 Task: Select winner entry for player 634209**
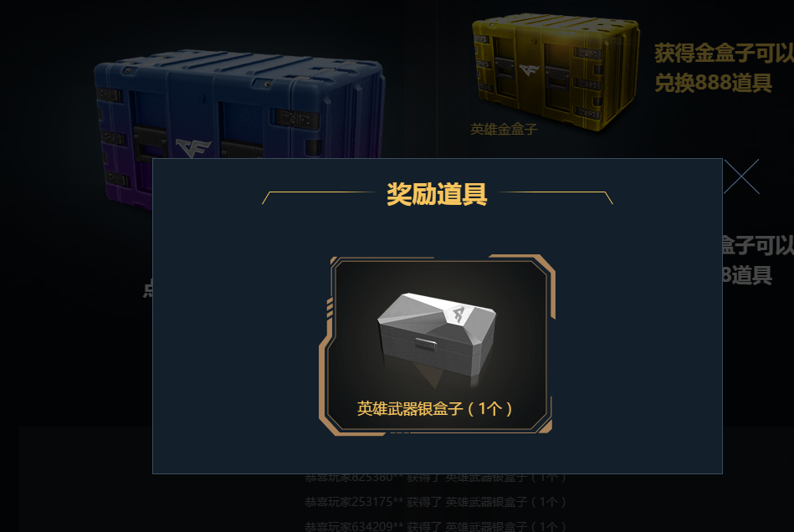pyautogui.click(x=435, y=526)
